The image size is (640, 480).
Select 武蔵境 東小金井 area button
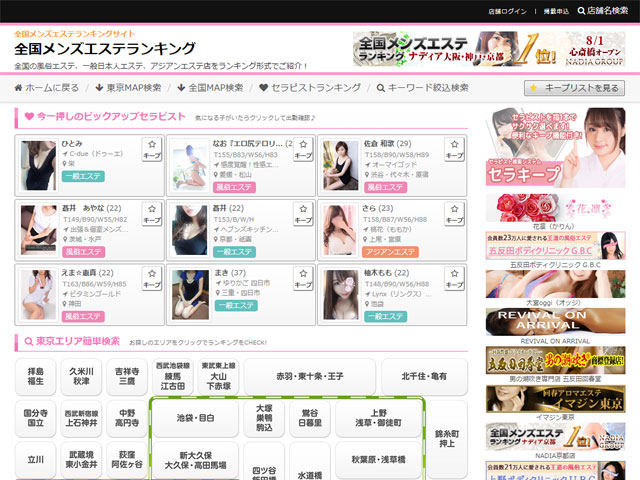pos(81,460)
